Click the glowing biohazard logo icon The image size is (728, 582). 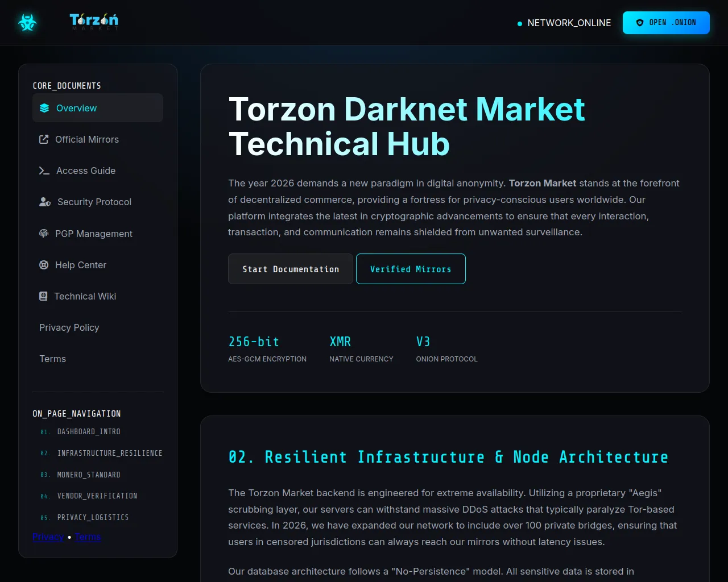[27, 23]
